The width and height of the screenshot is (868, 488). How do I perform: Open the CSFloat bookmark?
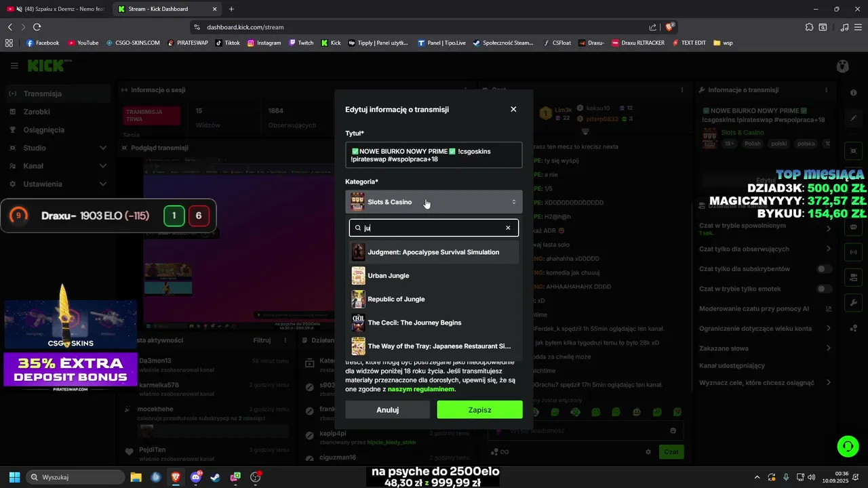(557, 43)
